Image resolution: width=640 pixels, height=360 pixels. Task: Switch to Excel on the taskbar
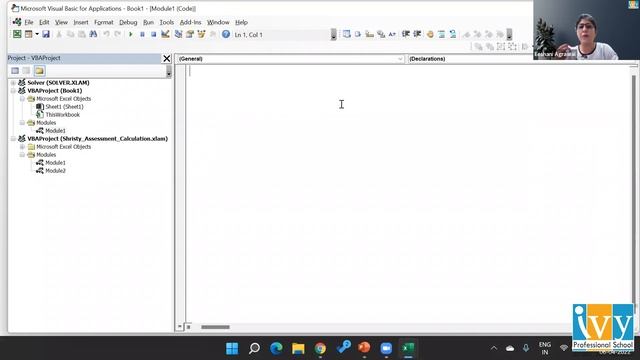[x=408, y=348]
